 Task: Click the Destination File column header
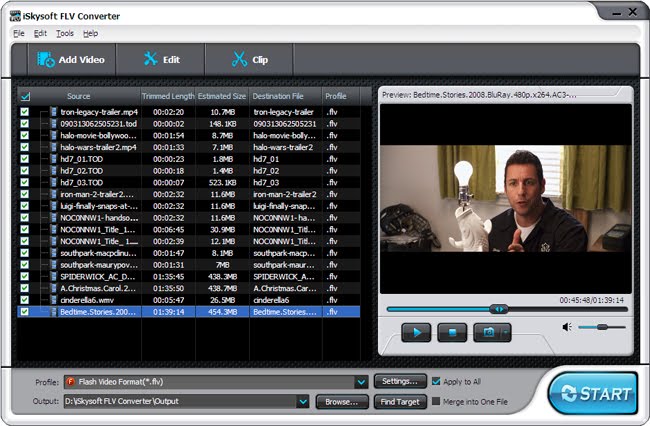tap(285, 96)
